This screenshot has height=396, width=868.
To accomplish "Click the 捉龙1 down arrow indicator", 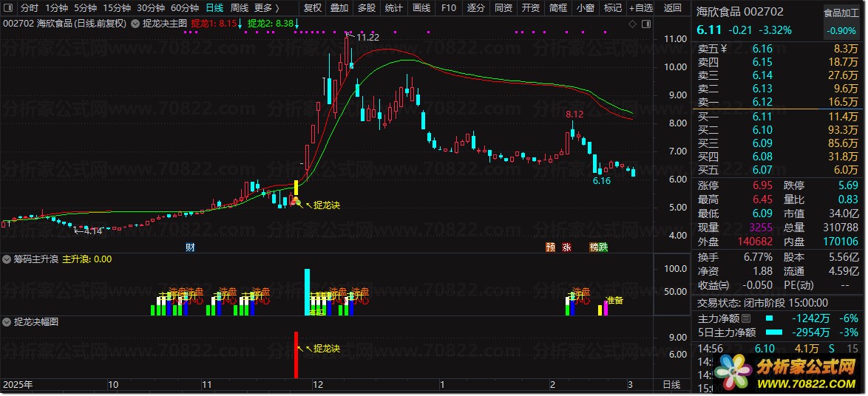I will click(x=240, y=24).
